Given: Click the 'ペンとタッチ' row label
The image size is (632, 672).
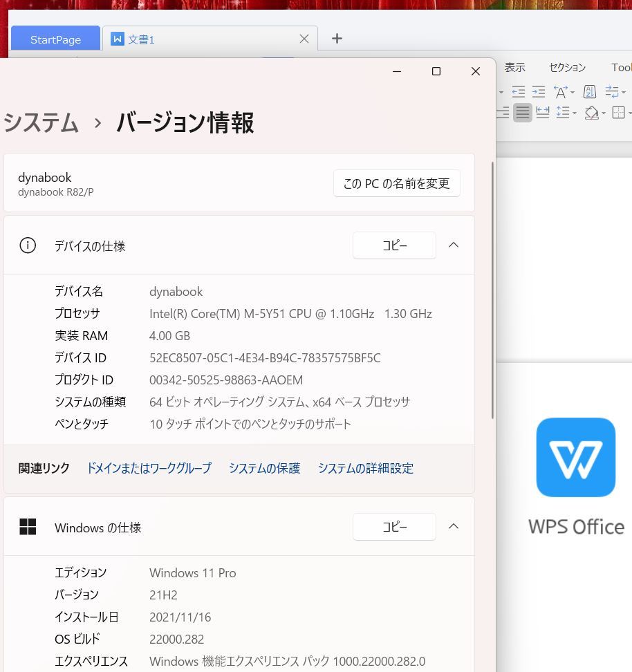Looking at the screenshot, I should [x=82, y=424].
